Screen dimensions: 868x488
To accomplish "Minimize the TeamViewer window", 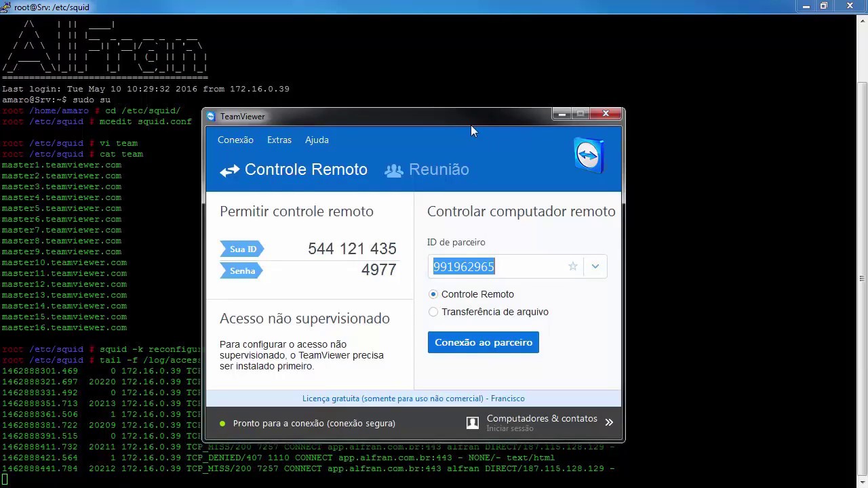I will tap(562, 114).
